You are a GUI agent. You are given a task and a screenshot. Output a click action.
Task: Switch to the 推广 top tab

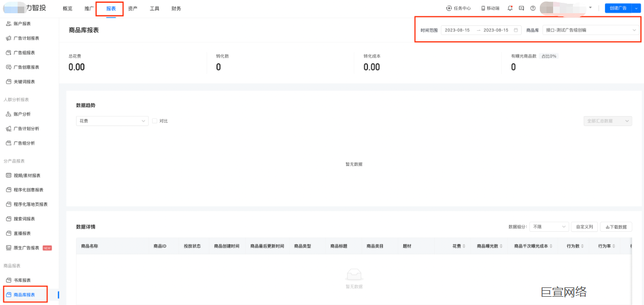tap(89, 9)
